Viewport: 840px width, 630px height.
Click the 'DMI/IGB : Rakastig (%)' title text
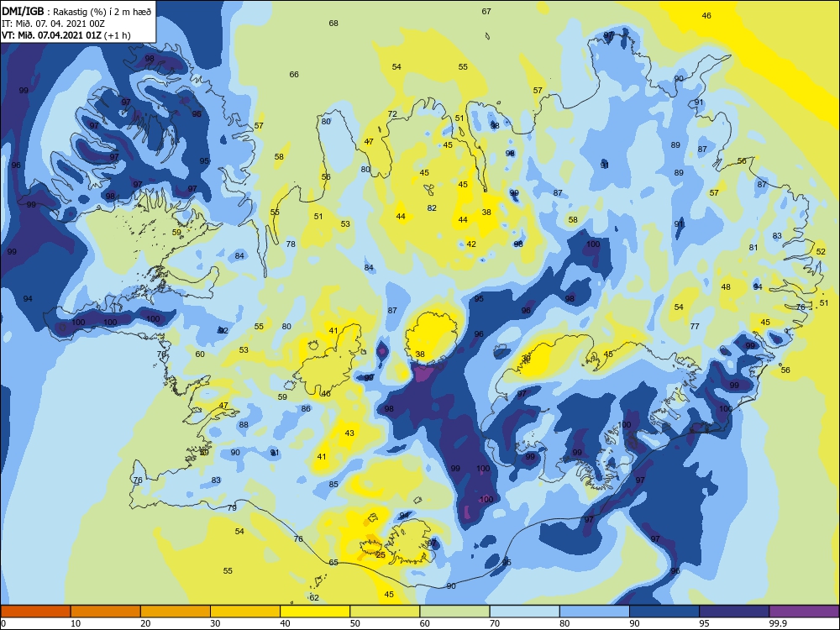pyautogui.click(x=77, y=12)
